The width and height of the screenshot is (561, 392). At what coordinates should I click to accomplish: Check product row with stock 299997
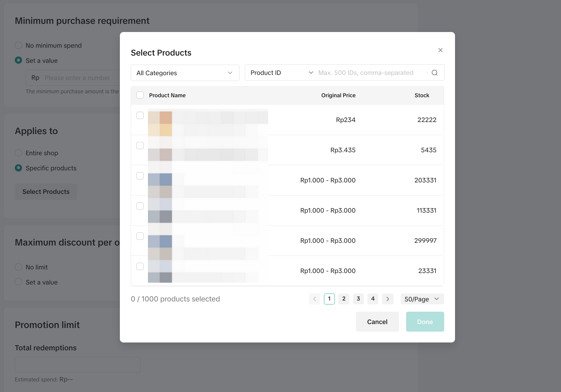(x=140, y=236)
